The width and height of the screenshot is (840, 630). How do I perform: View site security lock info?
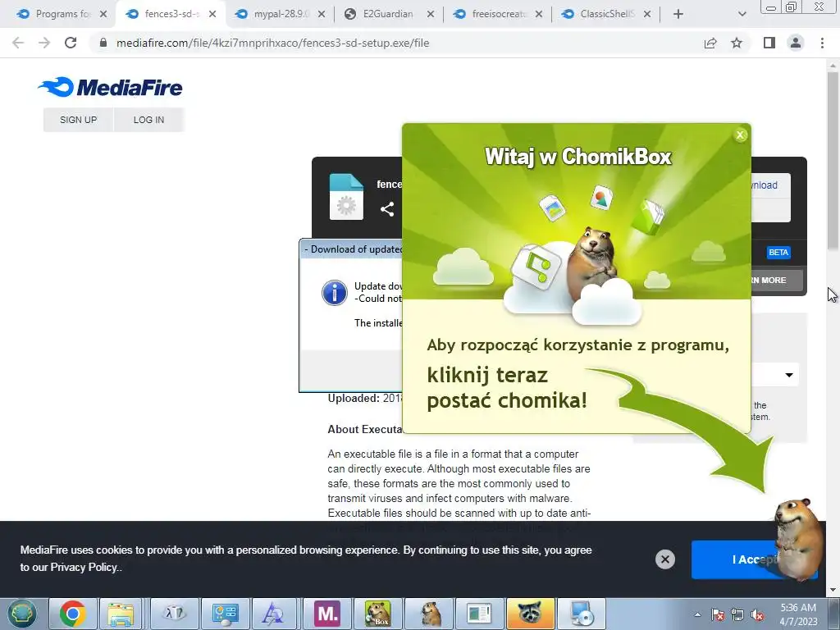[x=103, y=43]
